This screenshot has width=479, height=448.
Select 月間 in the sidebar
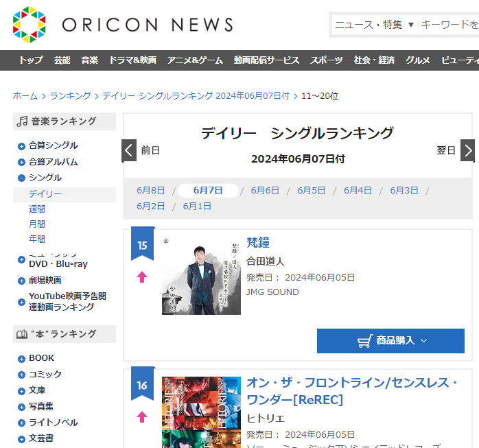(x=37, y=224)
